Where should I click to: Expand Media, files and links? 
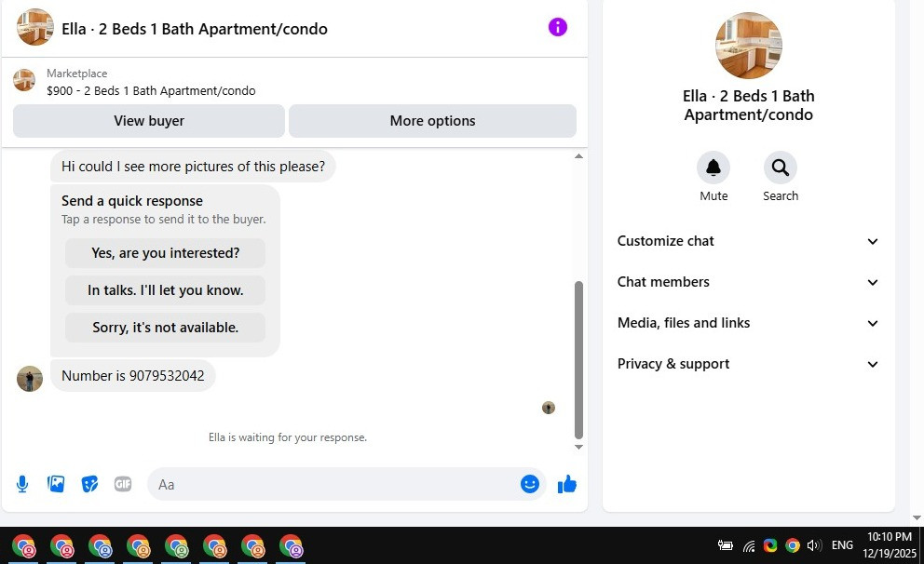(x=748, y=323)
